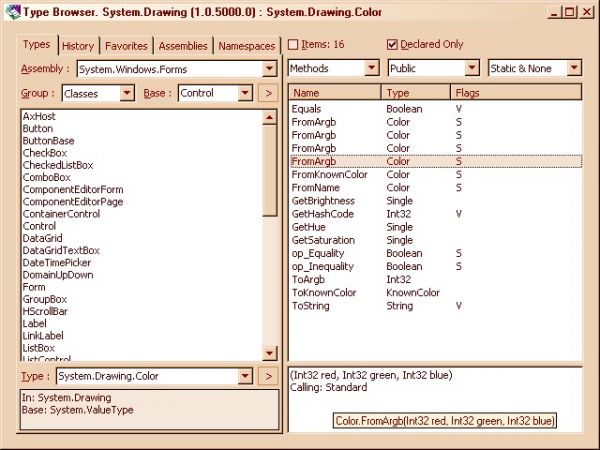Image resolution: width=600 pixels, height=450 pixels.
Task: Click the System.Drawing.Color Type input field
Action: 146,376
